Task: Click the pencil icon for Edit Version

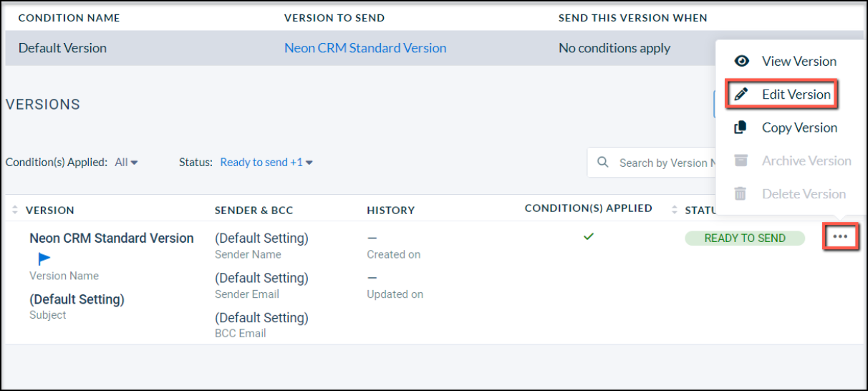Action: [741, 94]
